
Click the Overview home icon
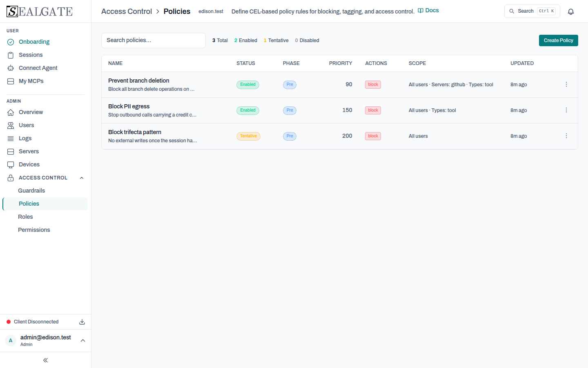[11, 112]
